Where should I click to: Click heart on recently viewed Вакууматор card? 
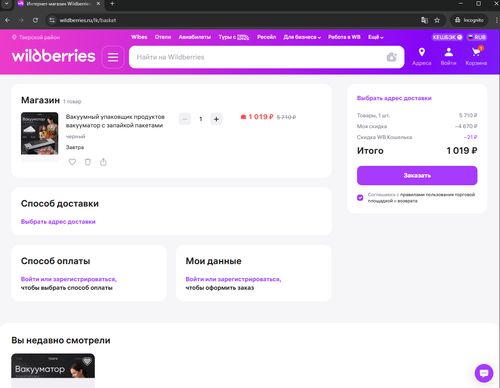coord(87,361)
